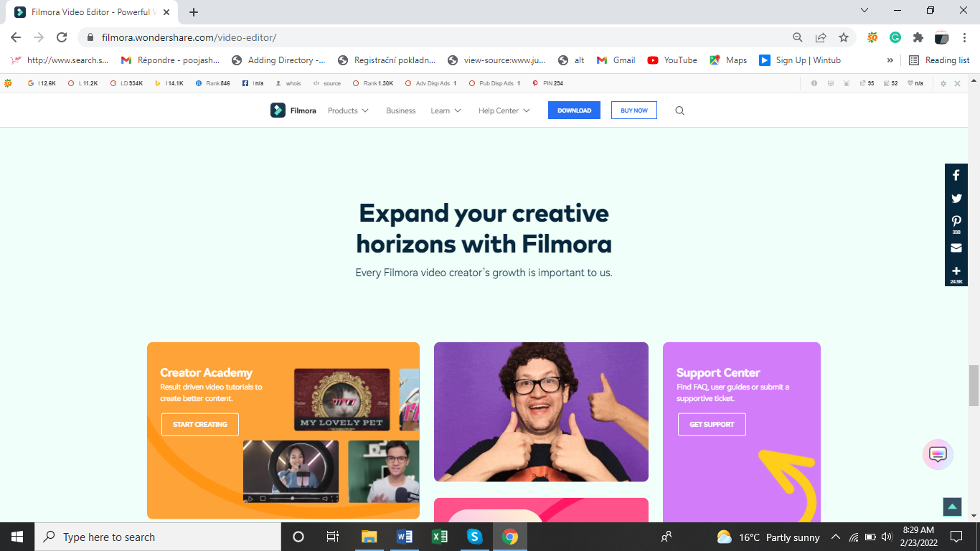Go back to the previous page
Viewport: 980px width, 551px height.
(16, 37)
